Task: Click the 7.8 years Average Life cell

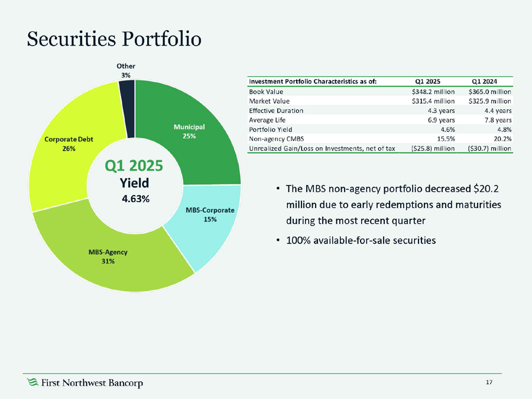Action: [495, 120]
